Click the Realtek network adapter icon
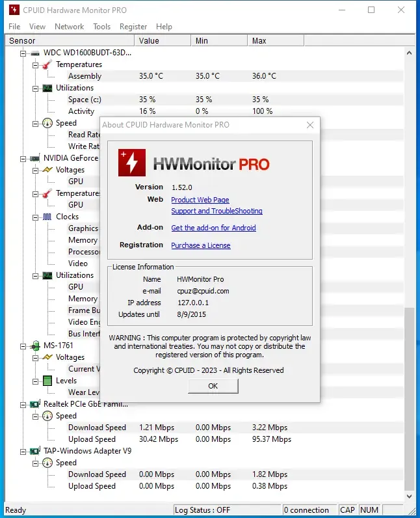The height and width of the screenshot is (518, 420). tap(35, 404)
